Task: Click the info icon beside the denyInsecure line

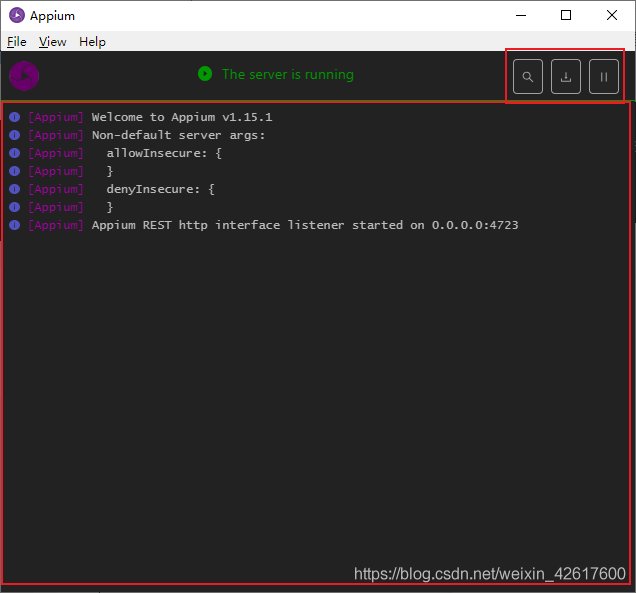Action: point(15,189)
